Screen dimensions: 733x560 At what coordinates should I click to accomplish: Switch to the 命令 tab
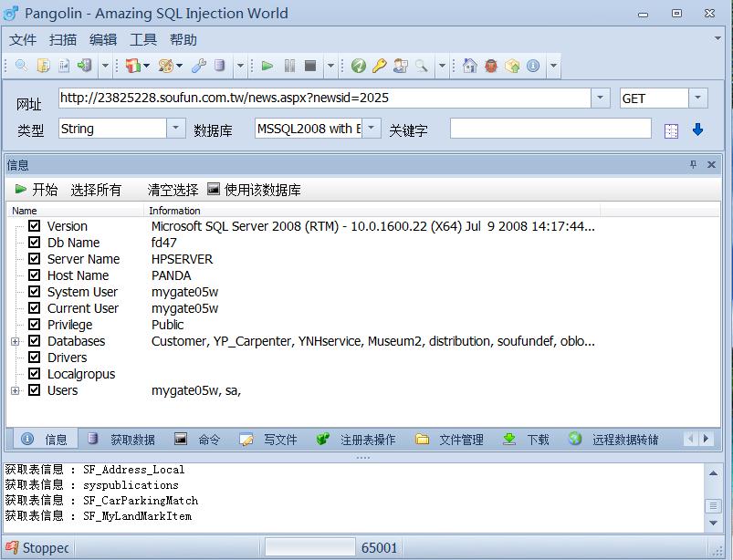pyautogui.click(x=197, y=439)
